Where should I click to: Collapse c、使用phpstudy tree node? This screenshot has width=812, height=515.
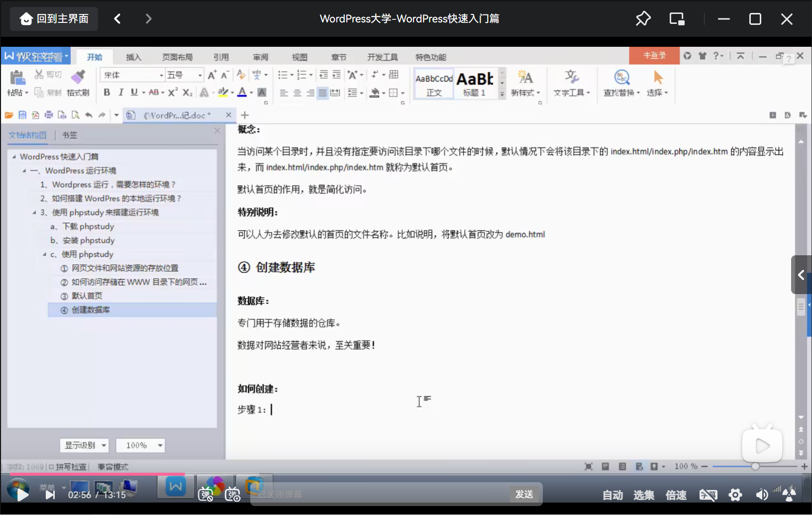tap(44, 254)
